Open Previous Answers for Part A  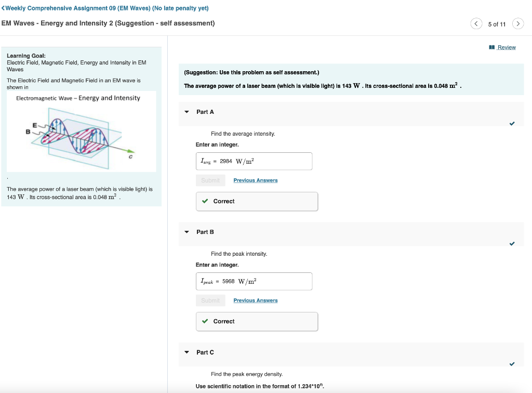click(x=255, y=180)
